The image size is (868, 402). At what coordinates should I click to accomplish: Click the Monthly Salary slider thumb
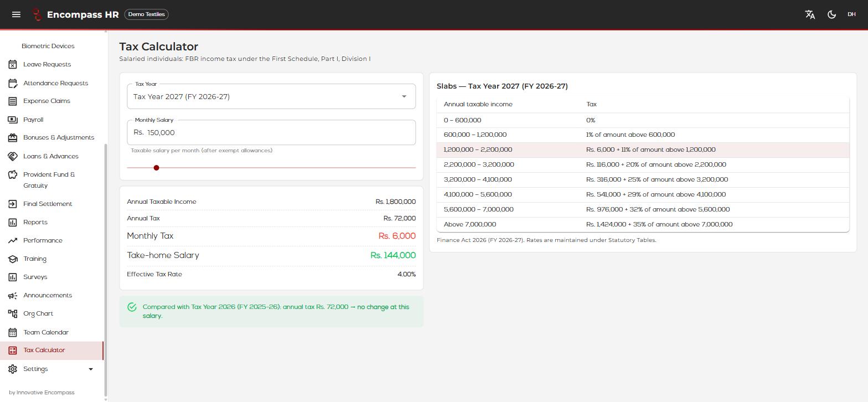pos(156,168)
